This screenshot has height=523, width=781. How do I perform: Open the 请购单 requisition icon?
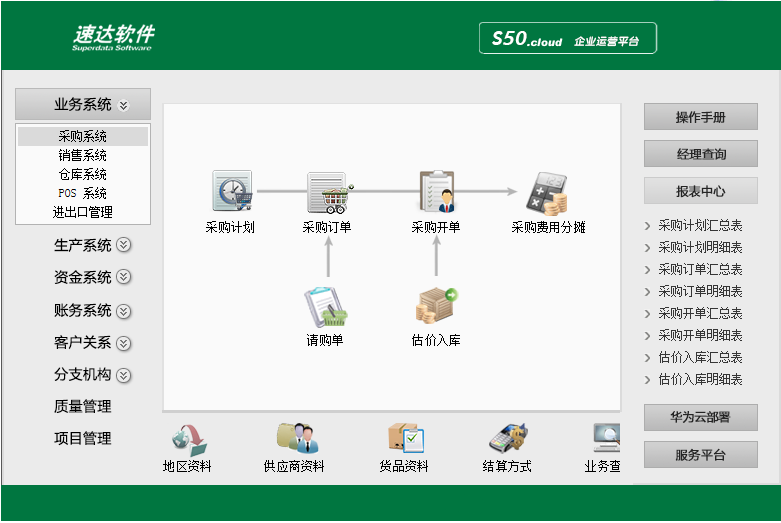(x=326, y=307)
